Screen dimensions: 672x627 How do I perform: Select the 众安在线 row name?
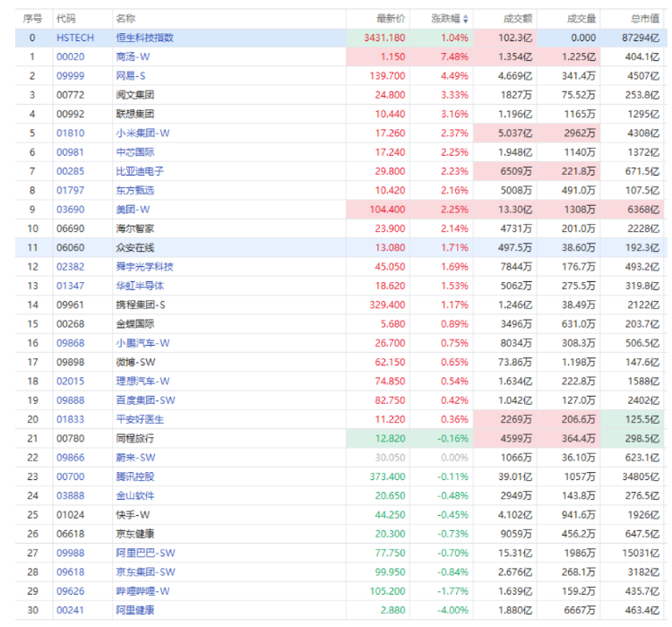click(135, 248)
